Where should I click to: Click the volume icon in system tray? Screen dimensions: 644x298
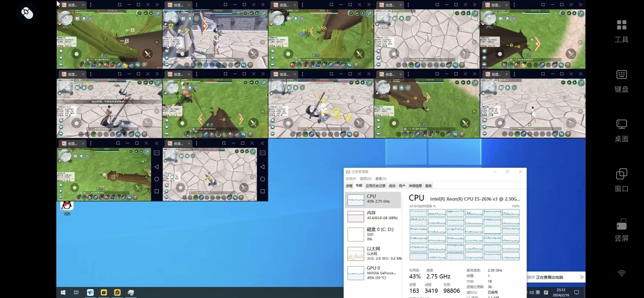(x=532, y=292)
